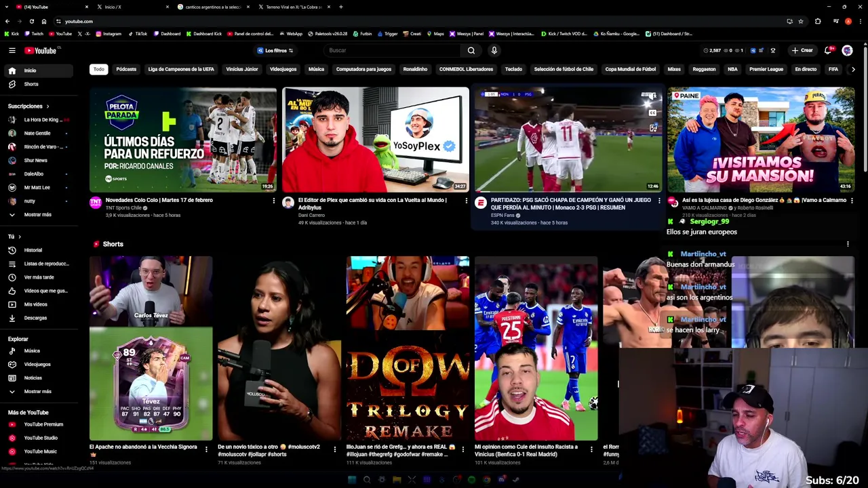Click the search magnifier button

point(471,50)
